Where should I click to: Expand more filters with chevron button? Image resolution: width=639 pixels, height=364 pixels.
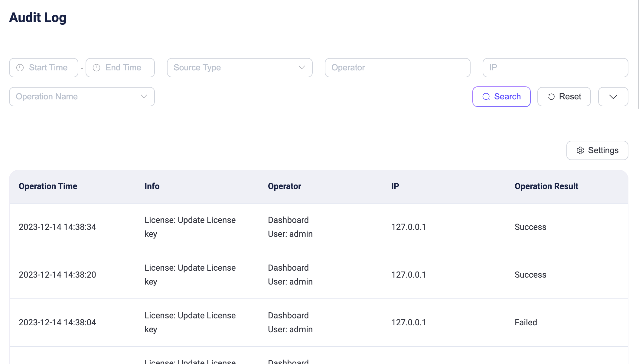tap(613, 97)
